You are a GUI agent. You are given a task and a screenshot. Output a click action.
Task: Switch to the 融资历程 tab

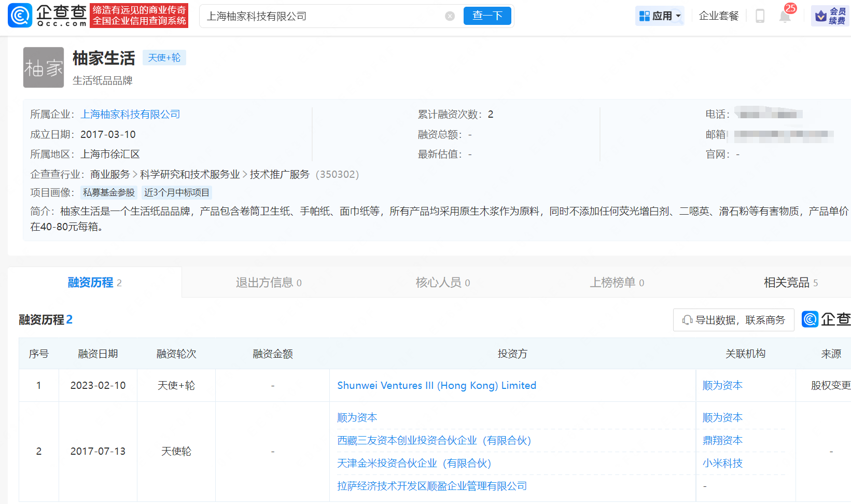[94, 283]
